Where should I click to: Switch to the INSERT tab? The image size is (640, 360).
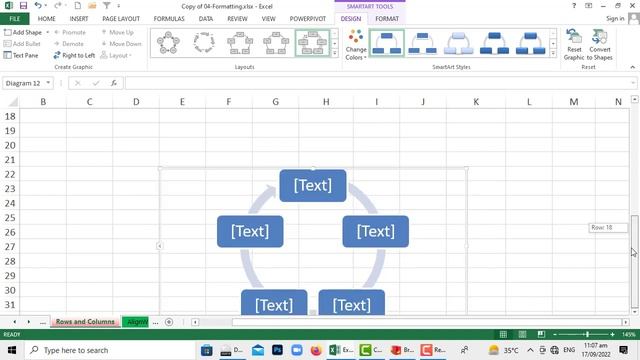pos(79,19)
